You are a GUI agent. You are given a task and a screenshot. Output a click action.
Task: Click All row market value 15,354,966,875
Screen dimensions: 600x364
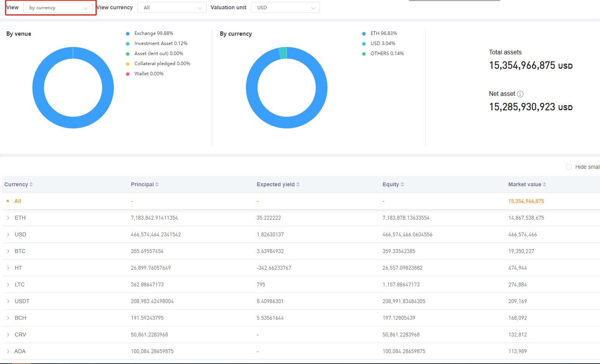click(x=526, y=201)
